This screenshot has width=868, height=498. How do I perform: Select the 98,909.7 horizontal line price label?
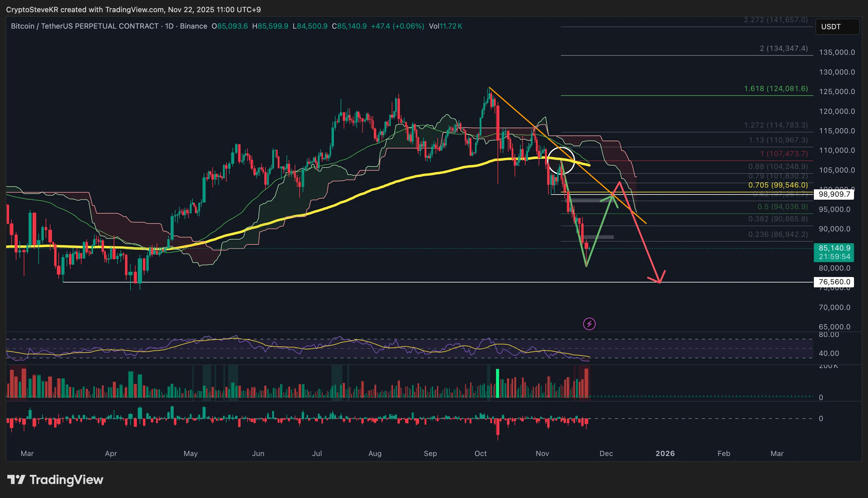click(834, 194)
